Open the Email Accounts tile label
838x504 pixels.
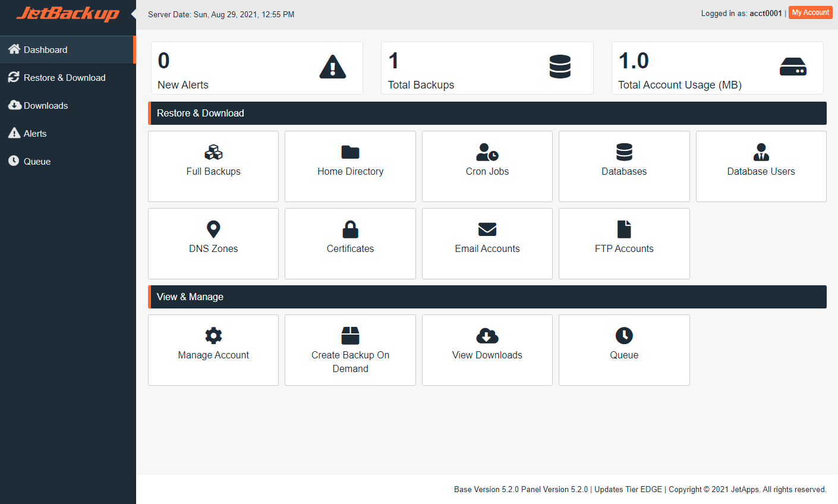(x=487, y=249)
